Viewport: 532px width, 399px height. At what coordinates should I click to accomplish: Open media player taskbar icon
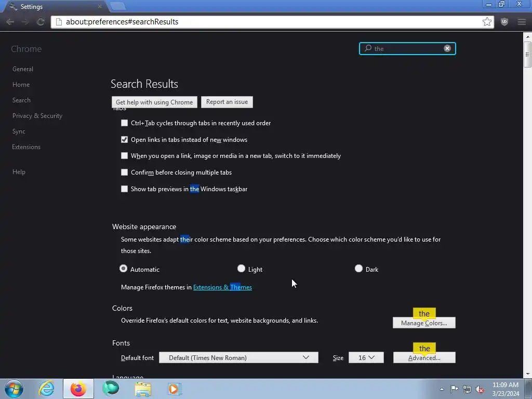pos(175,389)
